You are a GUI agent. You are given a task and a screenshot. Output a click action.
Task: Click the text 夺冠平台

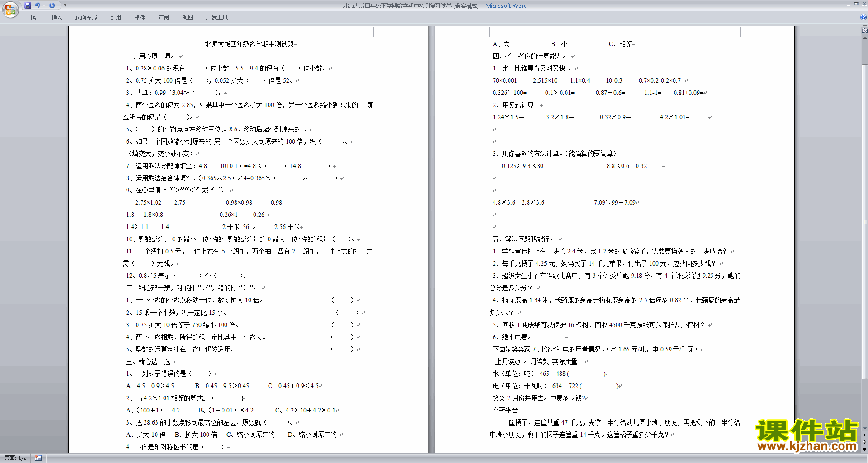(x=505, y=410)
